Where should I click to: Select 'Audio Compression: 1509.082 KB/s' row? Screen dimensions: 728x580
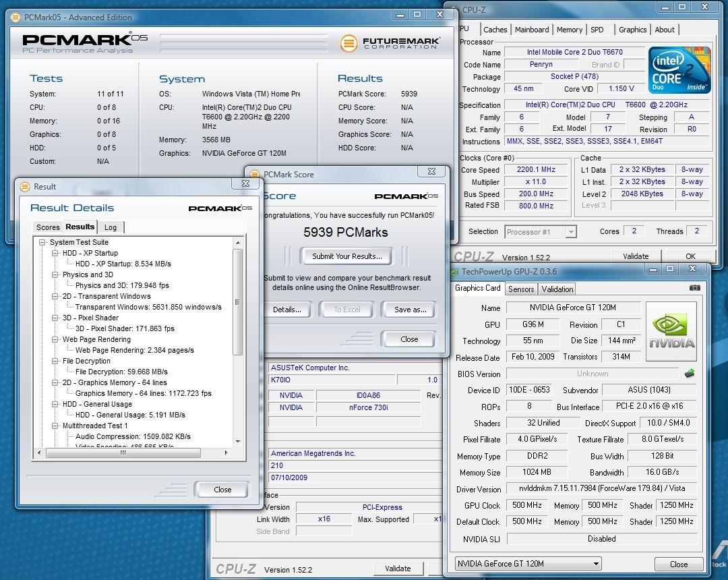tap(133, 436)
